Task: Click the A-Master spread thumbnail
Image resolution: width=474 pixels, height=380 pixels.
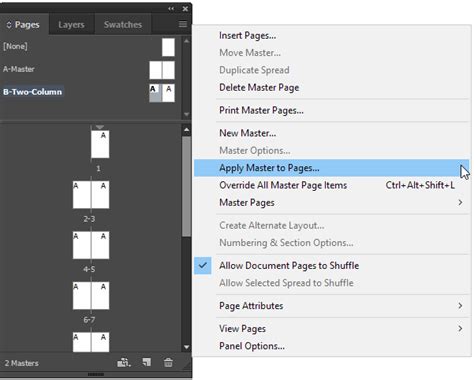Action: (162, 70)
